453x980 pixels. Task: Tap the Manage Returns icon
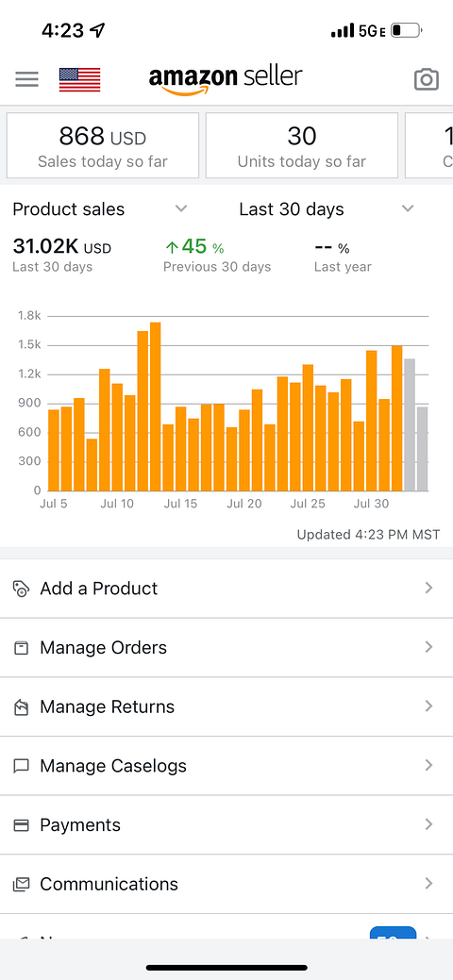click(22, 706)
